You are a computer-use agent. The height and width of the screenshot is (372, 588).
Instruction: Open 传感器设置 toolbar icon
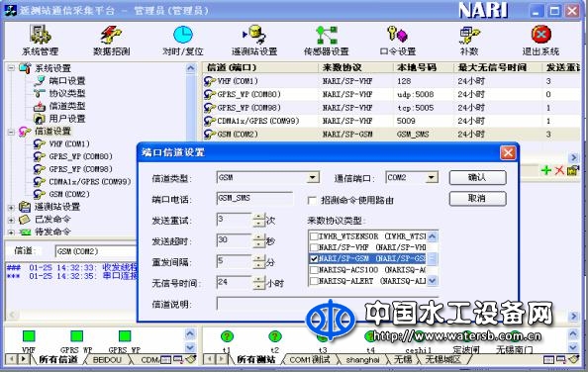tap(326, 40)
